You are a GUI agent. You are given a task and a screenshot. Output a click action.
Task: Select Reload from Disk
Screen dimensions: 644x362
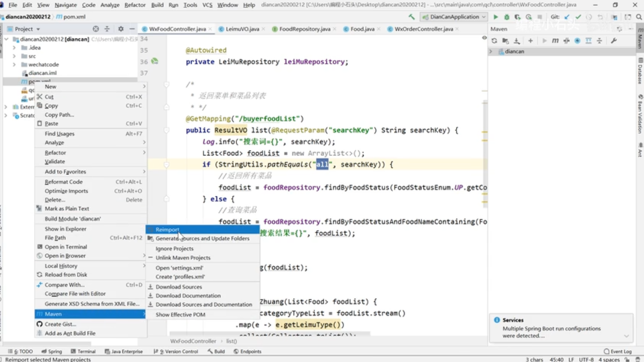[91, 274]
